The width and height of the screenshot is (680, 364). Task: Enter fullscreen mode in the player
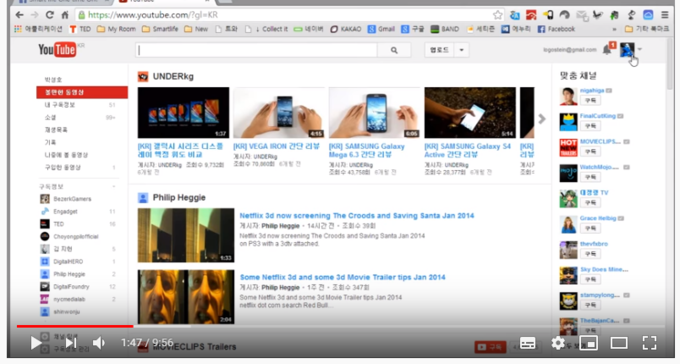coord(649,343)
